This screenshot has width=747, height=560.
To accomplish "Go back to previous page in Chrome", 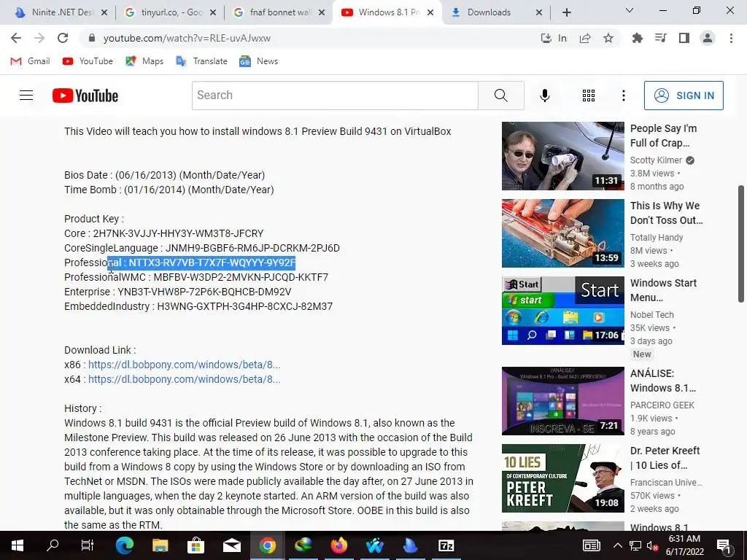I will coord(16,38).
